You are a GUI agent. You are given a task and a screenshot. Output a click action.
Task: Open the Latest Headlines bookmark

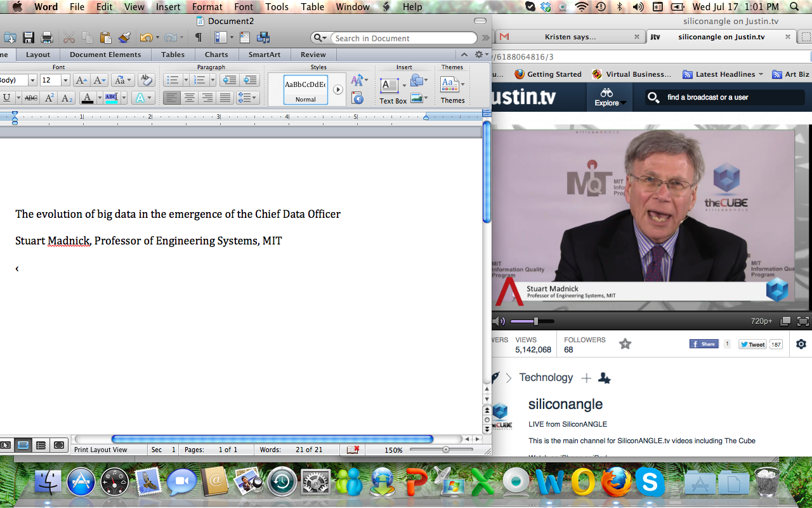(723, 74)
